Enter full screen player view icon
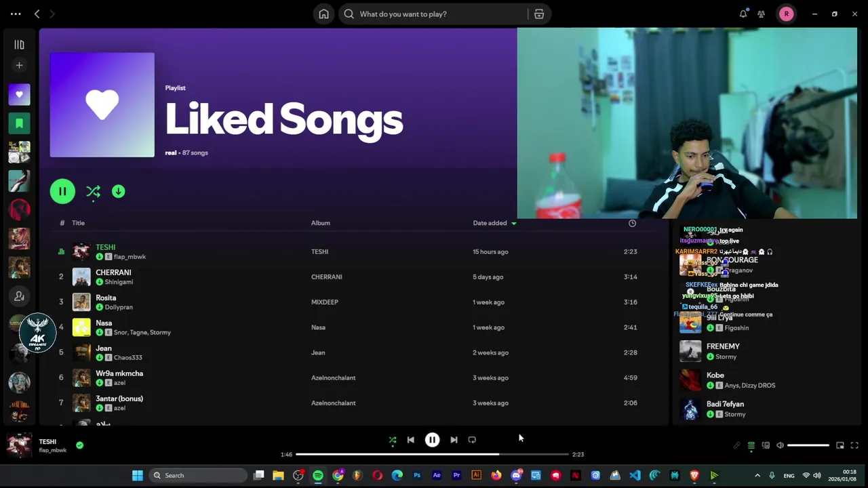868x488 pixels. [854, 445]
